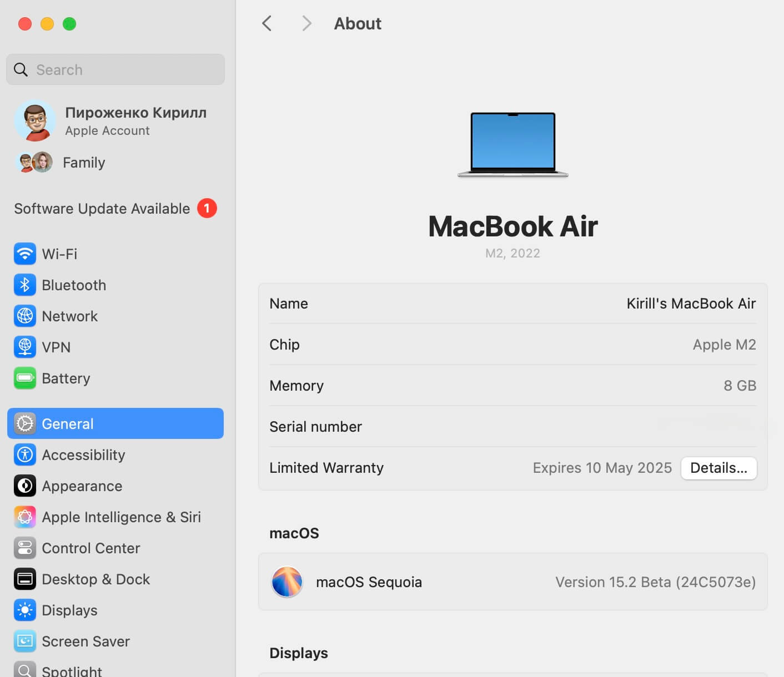Screen dimensions: 784x677
Task: Click the Displays brightness icon
Action: click(24, 610)
